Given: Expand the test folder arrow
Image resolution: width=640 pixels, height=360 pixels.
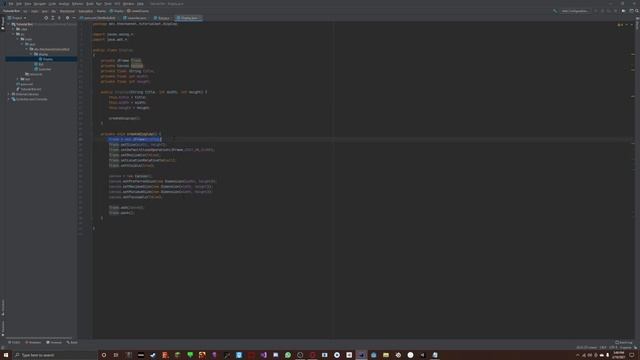Looking at the screenshot, I should 18,79.
